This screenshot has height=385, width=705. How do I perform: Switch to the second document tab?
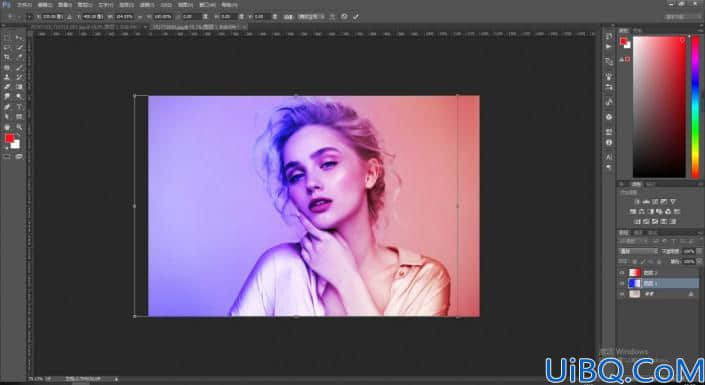click(x=197, y=27)
